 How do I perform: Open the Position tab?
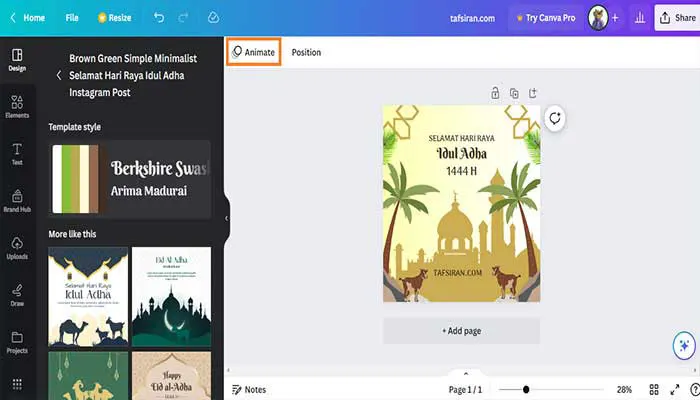point(306,52)
